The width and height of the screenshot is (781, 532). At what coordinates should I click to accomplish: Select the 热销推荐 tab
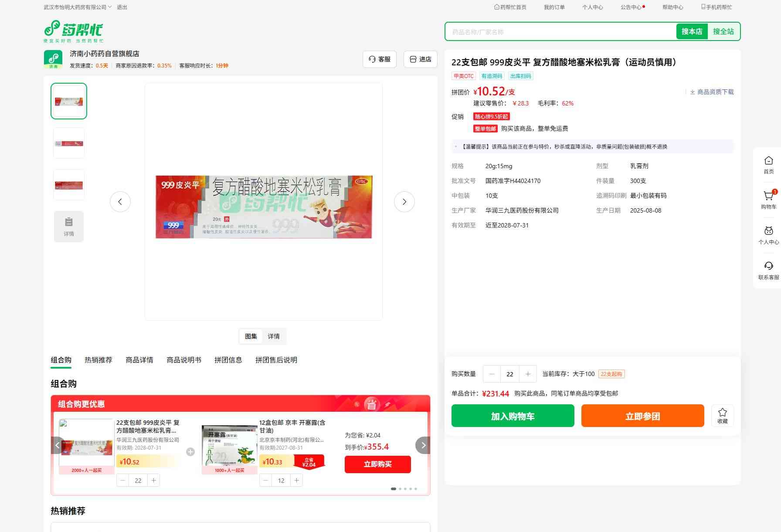click(98, 360)
